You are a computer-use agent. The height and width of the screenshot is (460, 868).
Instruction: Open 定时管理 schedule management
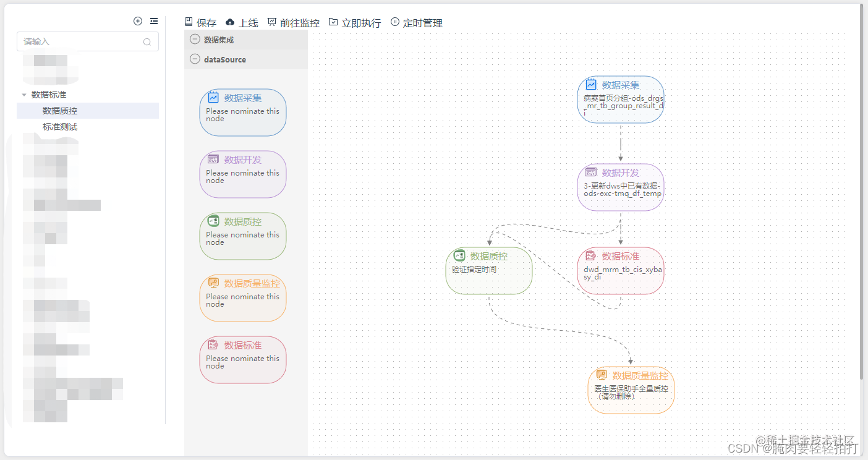click(x=417, y=23)
